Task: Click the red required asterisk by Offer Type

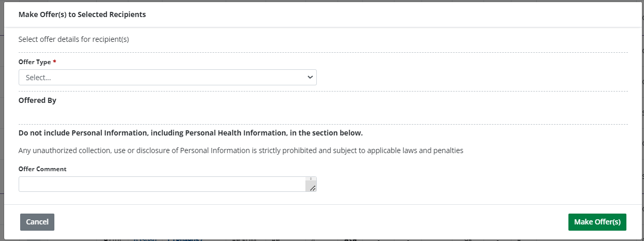Action: coord(55,62)
